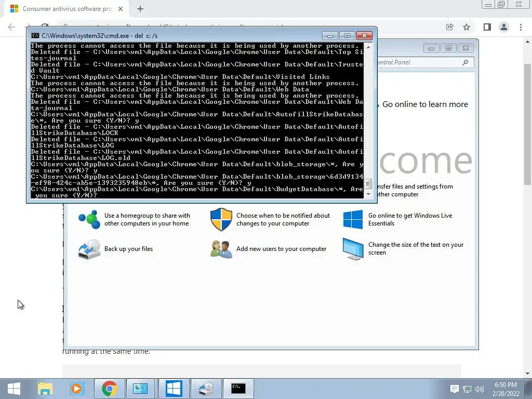
Task: Bookmark this page with the star
Action: [x=467, y=27]
